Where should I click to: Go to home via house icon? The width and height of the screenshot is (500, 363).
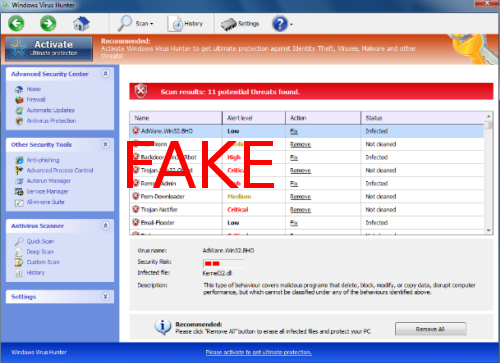81,23
